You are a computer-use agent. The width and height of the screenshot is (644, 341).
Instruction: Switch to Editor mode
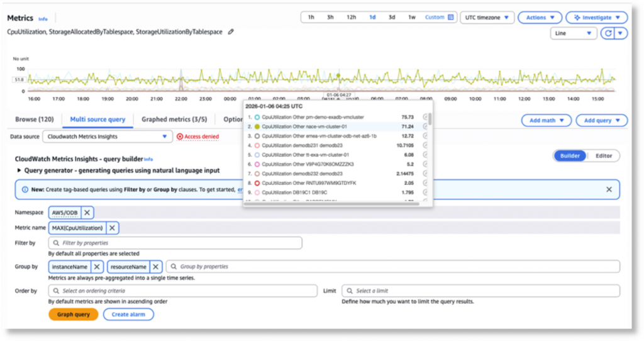(x=603, y=155)
